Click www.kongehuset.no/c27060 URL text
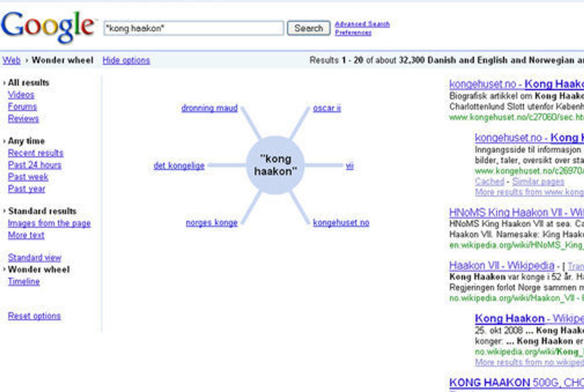Viewport: 584px width, 392px height. point(517,117)
